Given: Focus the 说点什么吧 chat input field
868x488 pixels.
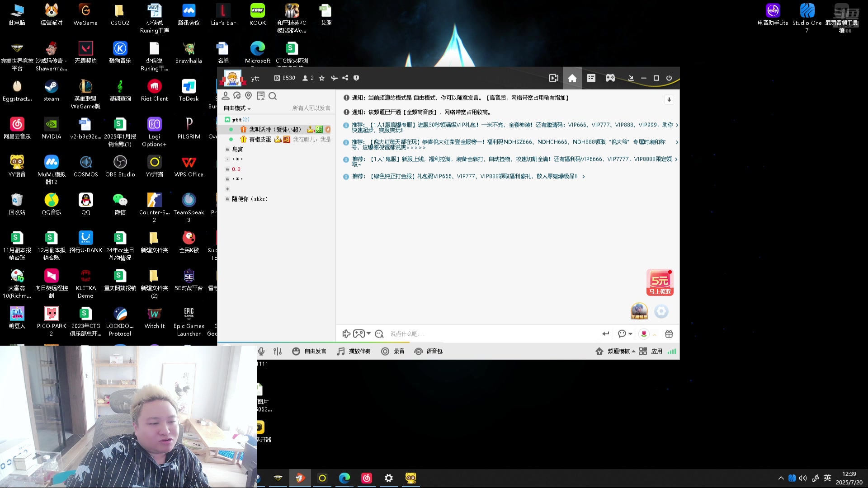Looking at the screenshot, I should pos(493,334).
